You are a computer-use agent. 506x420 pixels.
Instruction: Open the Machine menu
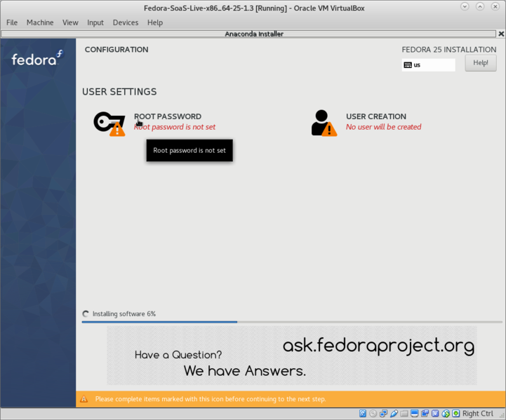40,22
